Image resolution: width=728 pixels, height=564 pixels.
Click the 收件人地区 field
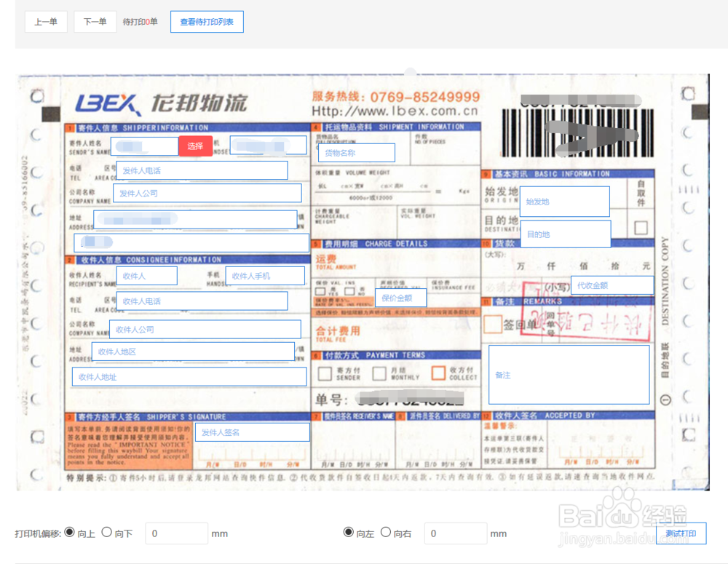(x=193, y=351)
